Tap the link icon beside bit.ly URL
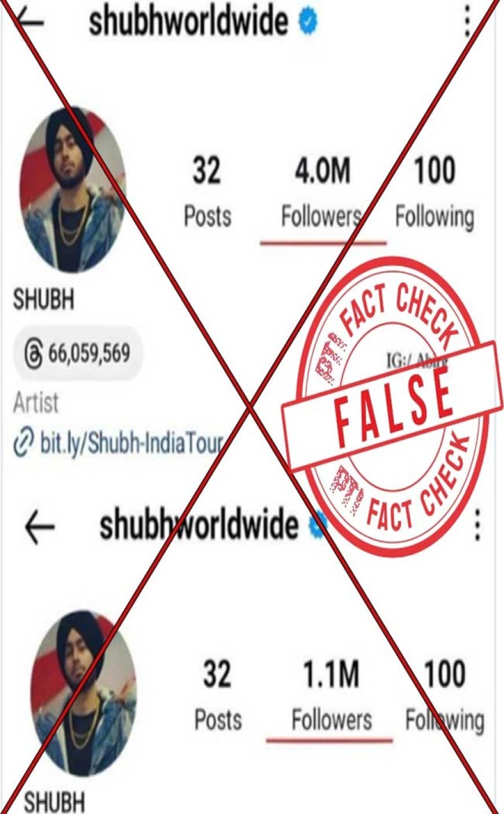This screenshot has width=504, height=814. click(x=24, y=444)
